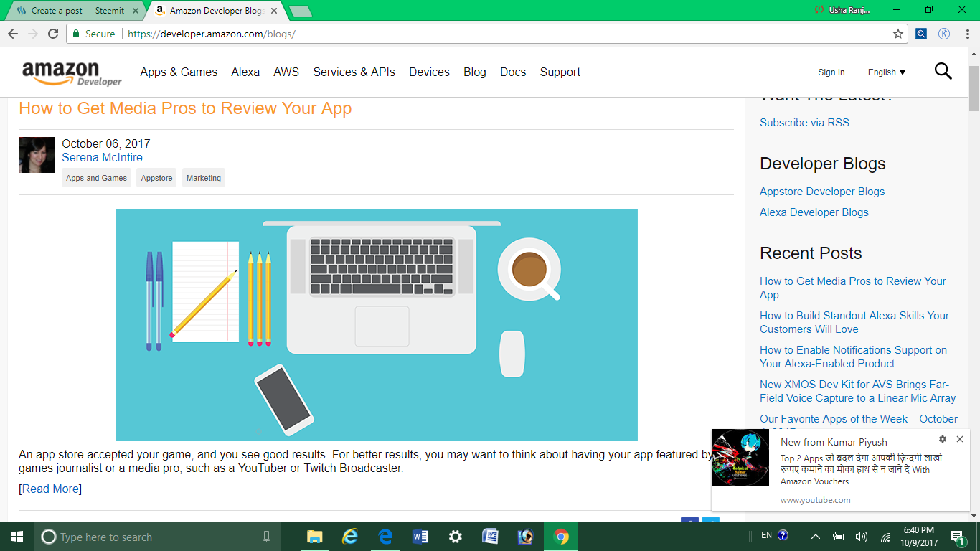Open the blue magnifier extension icon

921,34
